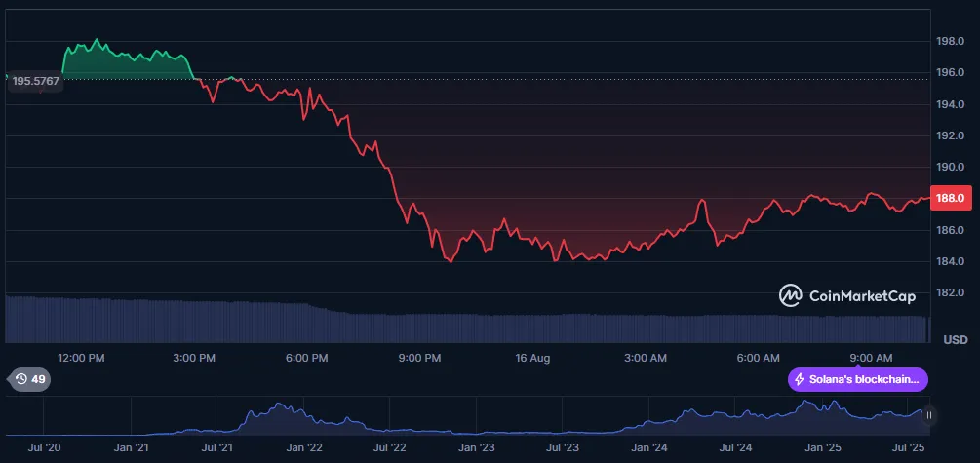Image resolution: width=980 pixels, height=463 pixels.
Task: Click the CoinMarketCap logo watermark
Action: [x=846, y=294]
